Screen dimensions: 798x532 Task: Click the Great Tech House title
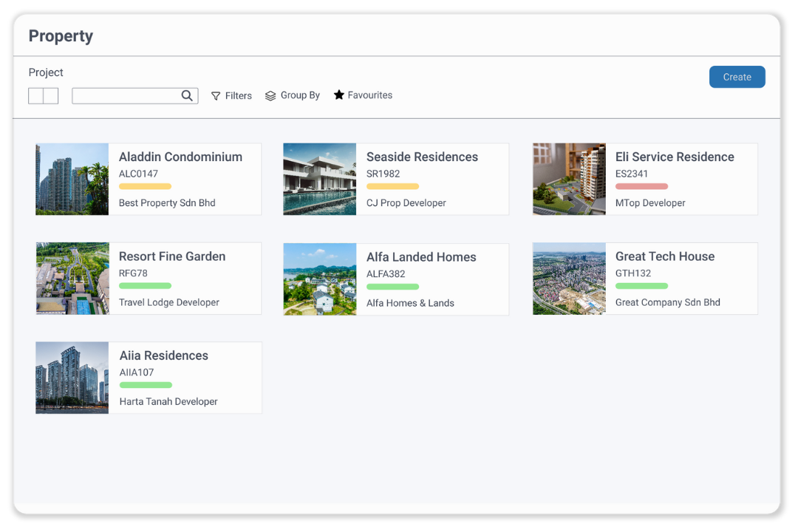click(665, 256)
